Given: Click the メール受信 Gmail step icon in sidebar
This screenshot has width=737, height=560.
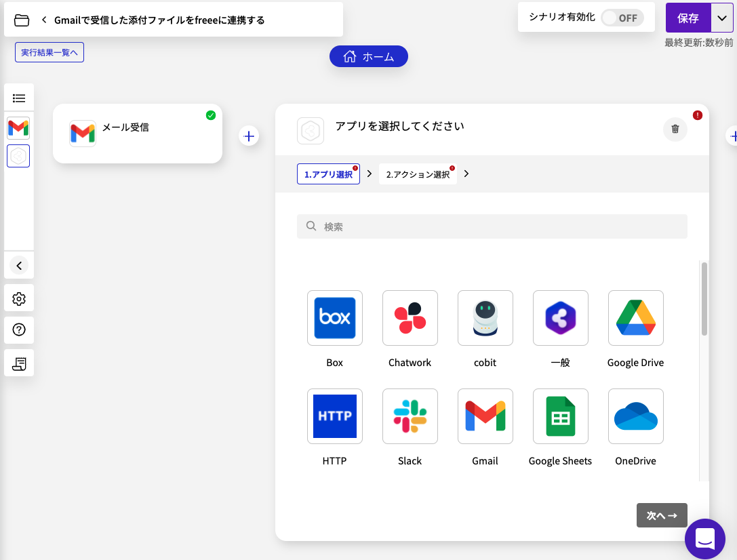Looking at the screenshot, I should coord(18,126).
